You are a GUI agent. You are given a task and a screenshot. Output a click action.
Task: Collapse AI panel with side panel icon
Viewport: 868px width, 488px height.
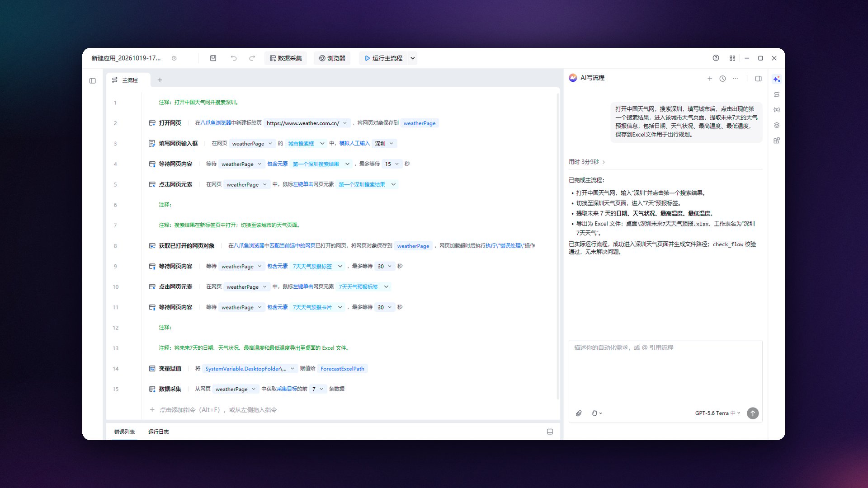[x=758, y=79]
